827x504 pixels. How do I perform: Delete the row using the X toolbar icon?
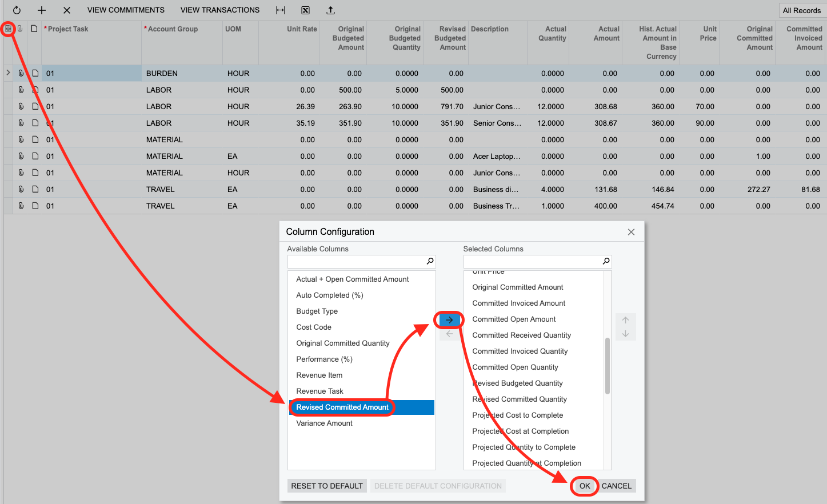pyautogui.click(x=67, y=10)
